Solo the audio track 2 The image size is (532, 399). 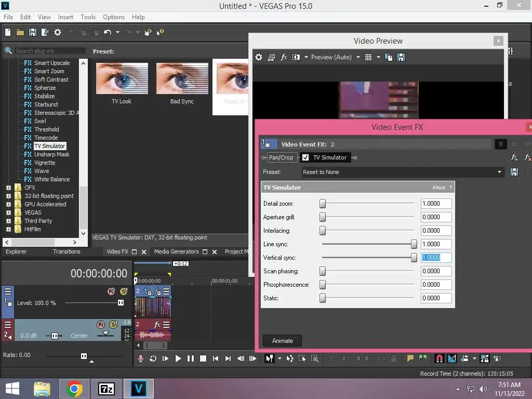pos(113,324)
